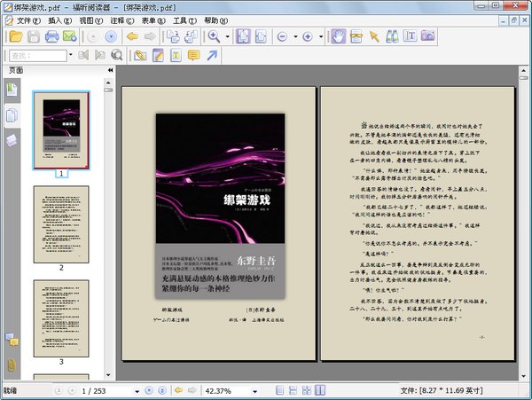This screenshot has height=400, width=532.
Task: Collapse the Pages navigation panel
Action: [111, 70]
